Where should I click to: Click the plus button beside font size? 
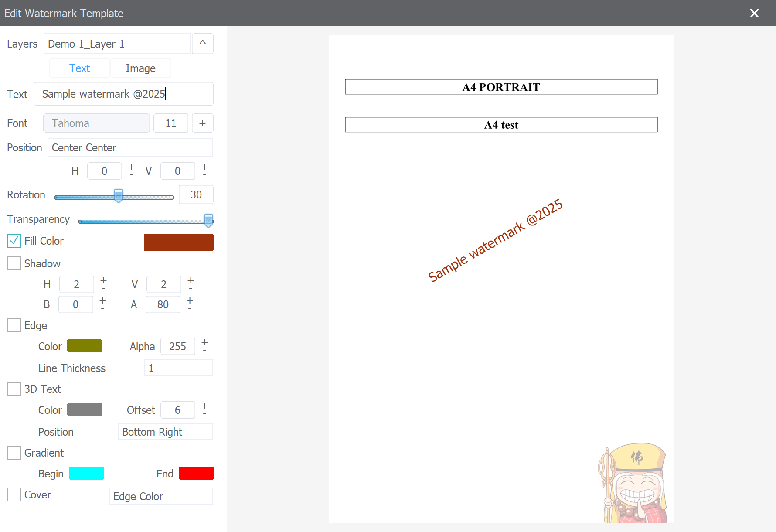[x=203, y=123]
